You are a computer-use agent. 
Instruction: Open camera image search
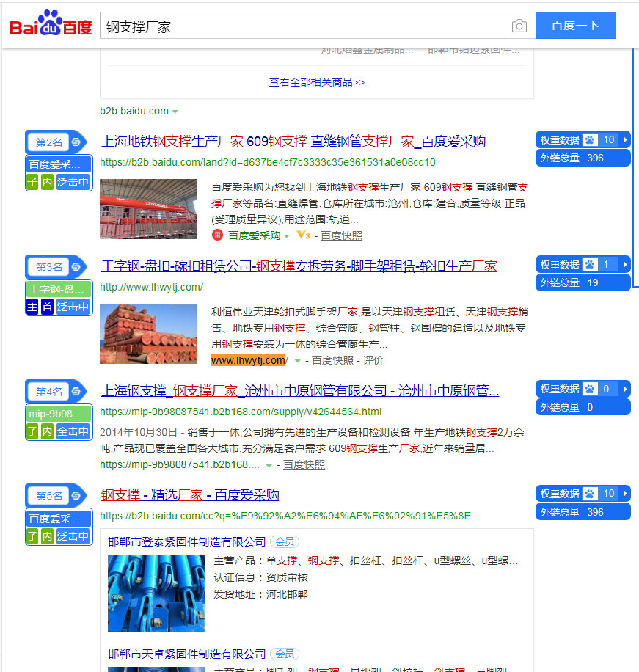[x=519, y=26]
